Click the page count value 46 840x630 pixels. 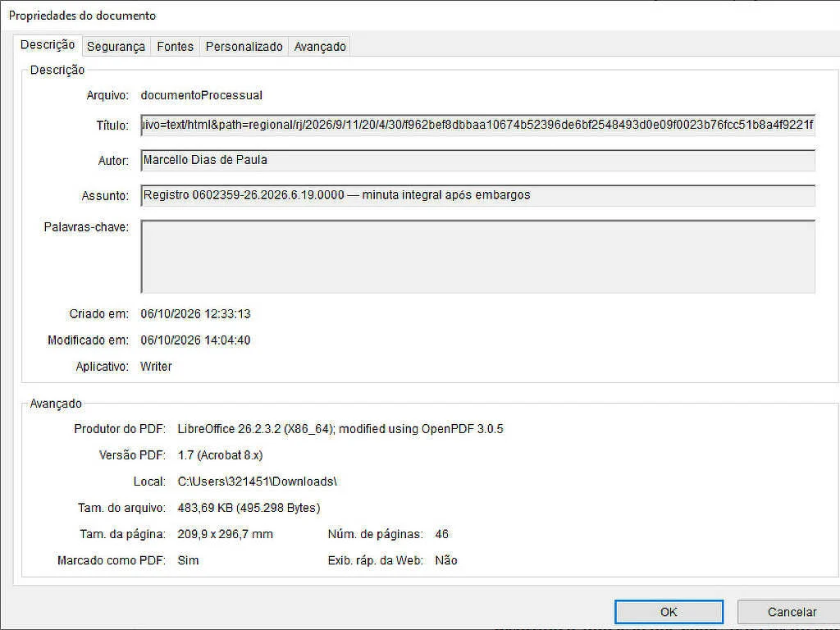(442, 534)
